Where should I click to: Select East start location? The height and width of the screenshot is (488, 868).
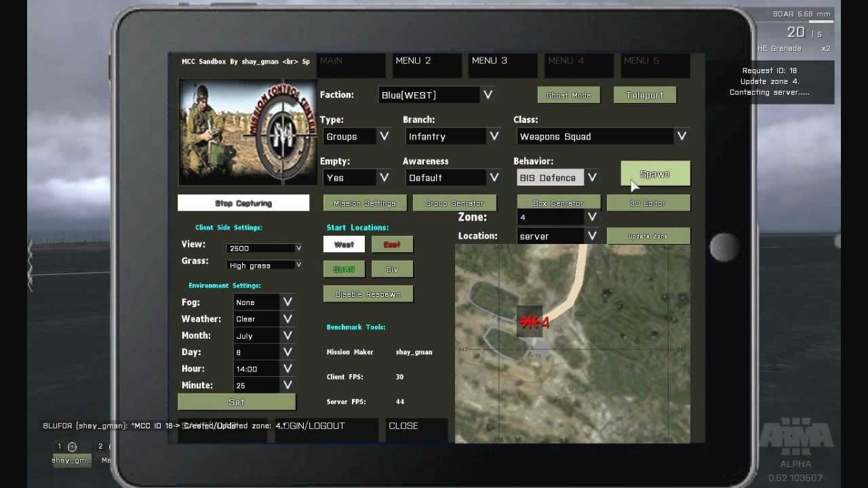[x=392, y=245]
